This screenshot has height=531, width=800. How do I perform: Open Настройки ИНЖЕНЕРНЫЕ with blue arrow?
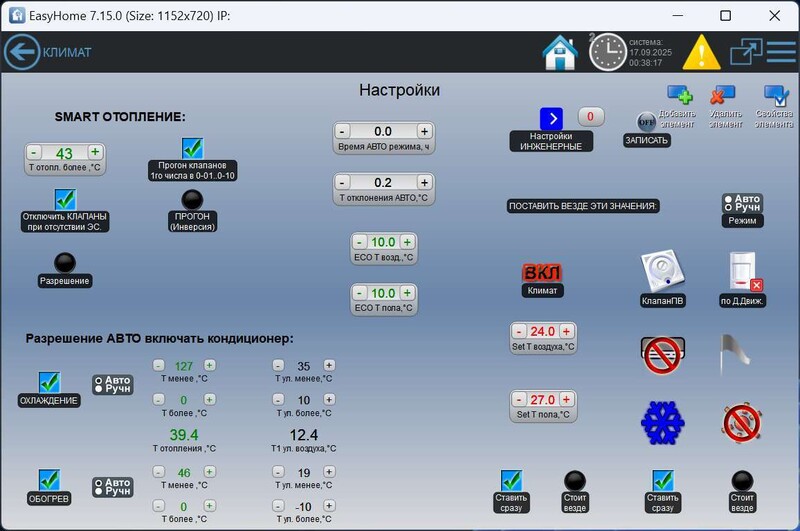click(x=551, y=118)
